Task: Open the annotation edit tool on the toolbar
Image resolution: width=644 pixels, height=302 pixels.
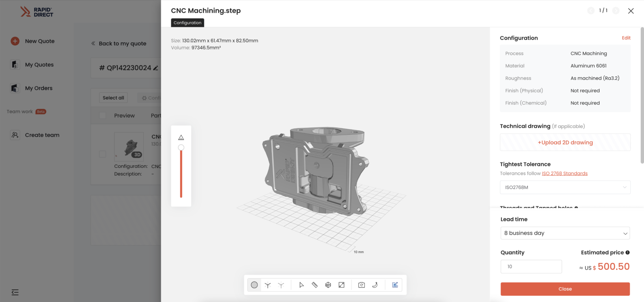Action: (395, 285)
